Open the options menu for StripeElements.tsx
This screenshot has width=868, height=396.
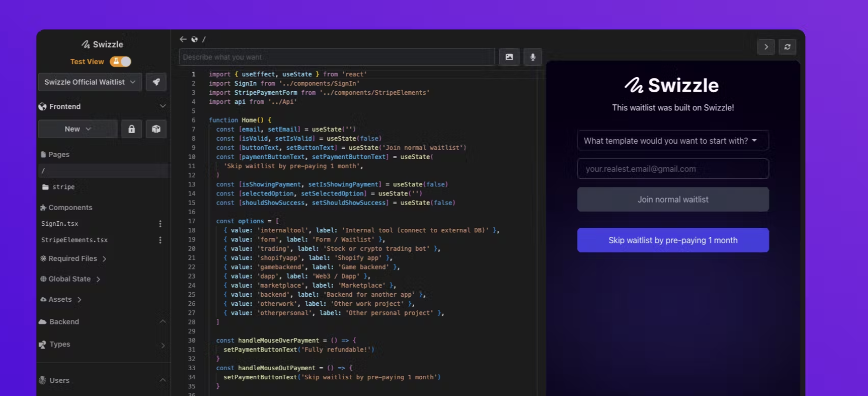160,240
